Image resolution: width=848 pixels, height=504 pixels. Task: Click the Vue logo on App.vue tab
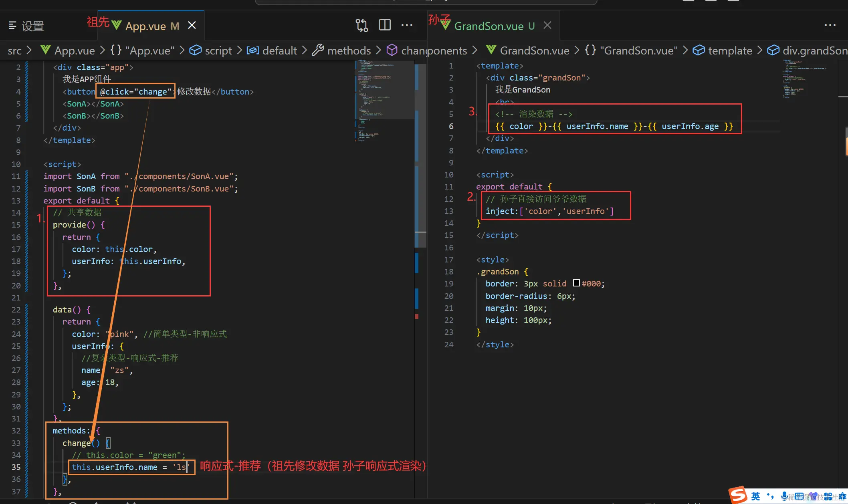(117, 25)
